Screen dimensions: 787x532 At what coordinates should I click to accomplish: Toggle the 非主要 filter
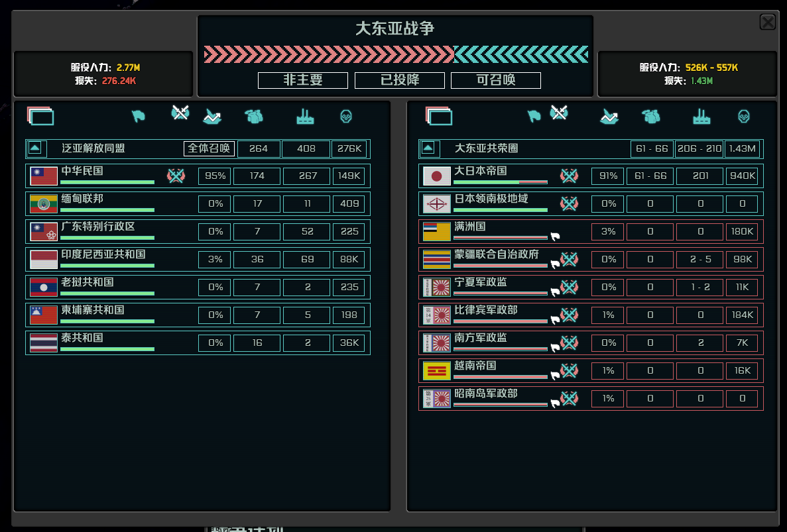[302, 80]
